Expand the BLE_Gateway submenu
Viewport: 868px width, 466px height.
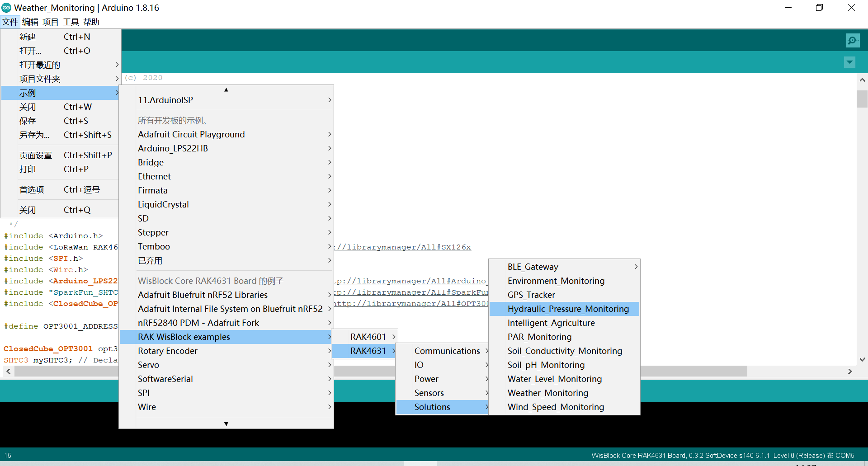coord(565,267)
